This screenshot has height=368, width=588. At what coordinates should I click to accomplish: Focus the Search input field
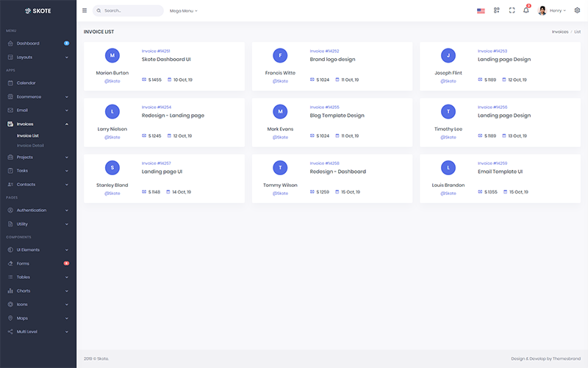coord(128,10)
